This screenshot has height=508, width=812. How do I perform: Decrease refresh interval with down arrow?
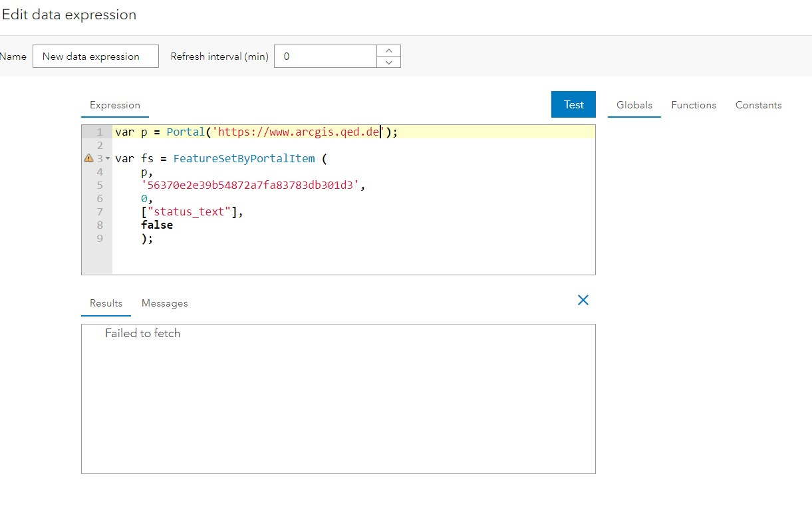(x=388, y=62)
